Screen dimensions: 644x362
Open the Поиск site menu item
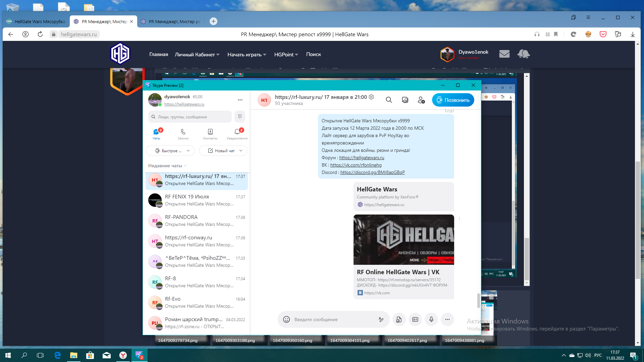314,54
